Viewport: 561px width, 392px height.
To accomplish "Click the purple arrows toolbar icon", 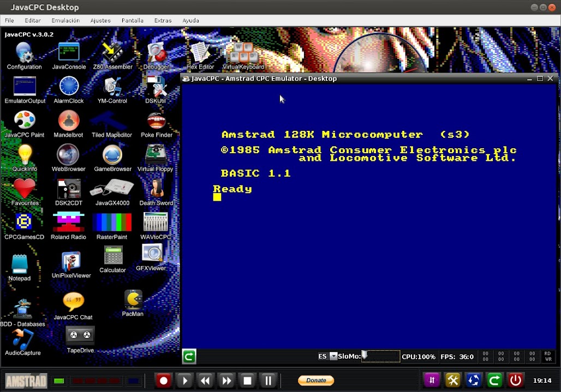I will tap(432, 380).
